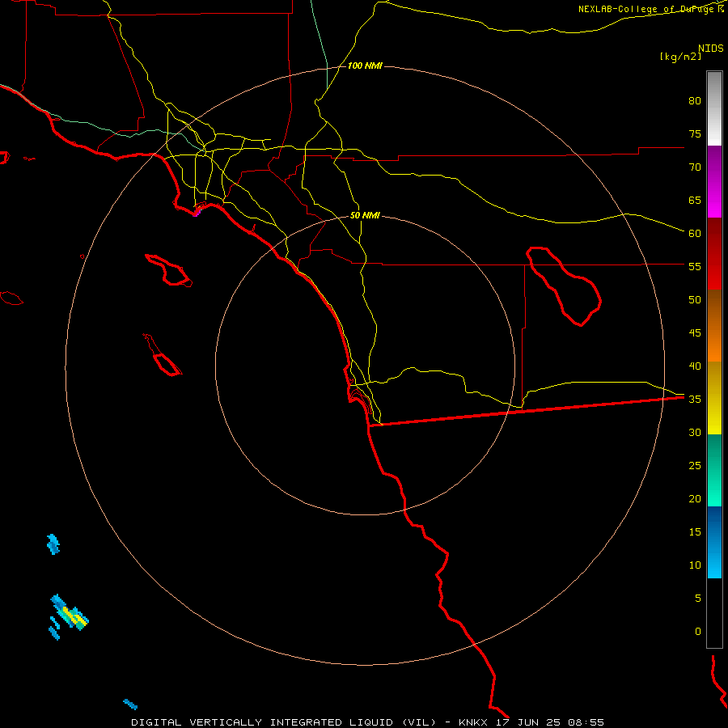Click the 15 value on the color scale
728x728 pixels.
click(695, 532)
